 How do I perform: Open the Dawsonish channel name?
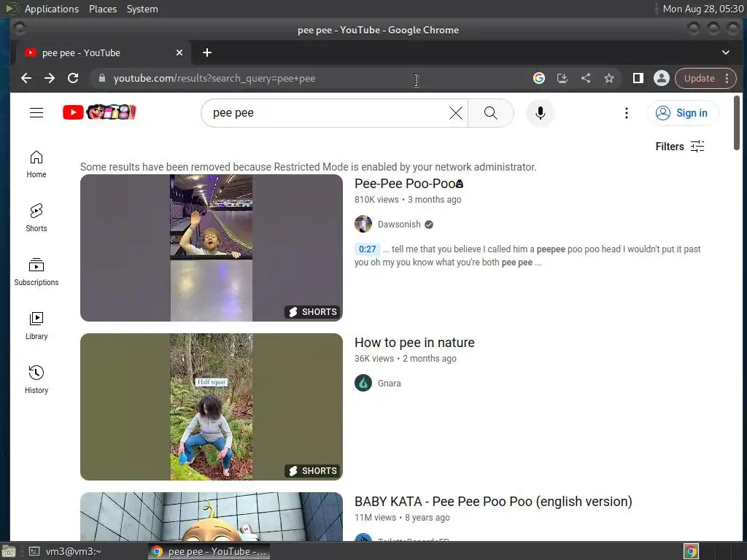[x=399, y=225]
